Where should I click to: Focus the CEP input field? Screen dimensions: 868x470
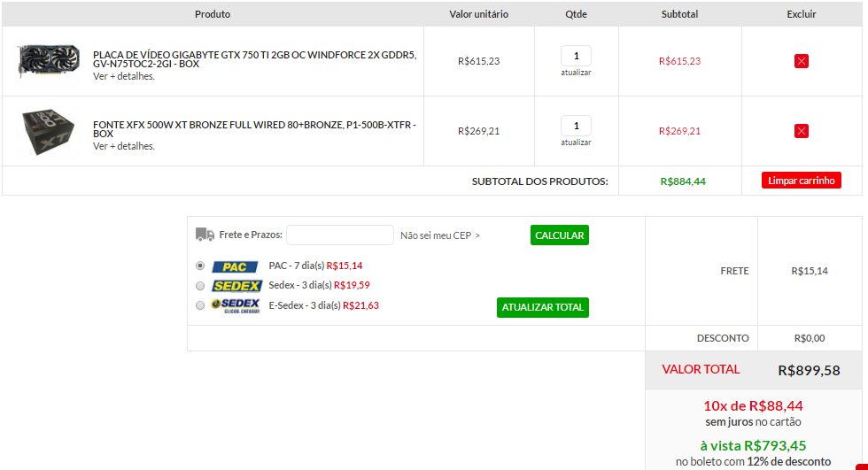[340, 235]
